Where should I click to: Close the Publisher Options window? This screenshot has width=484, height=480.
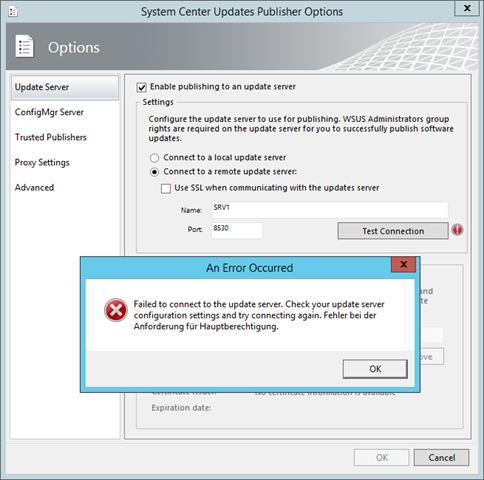(x=467, y=8)
